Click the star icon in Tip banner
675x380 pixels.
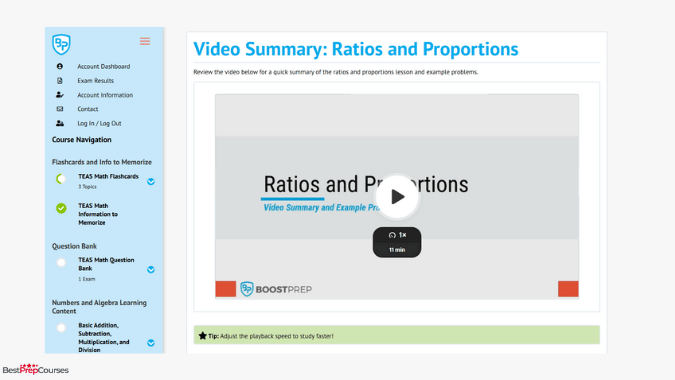(x=202, y=335)
